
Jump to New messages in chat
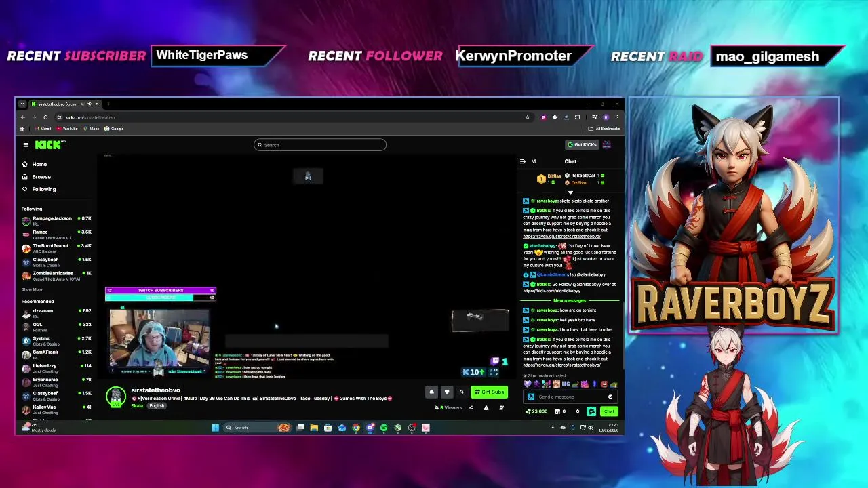tap(570, 301)
